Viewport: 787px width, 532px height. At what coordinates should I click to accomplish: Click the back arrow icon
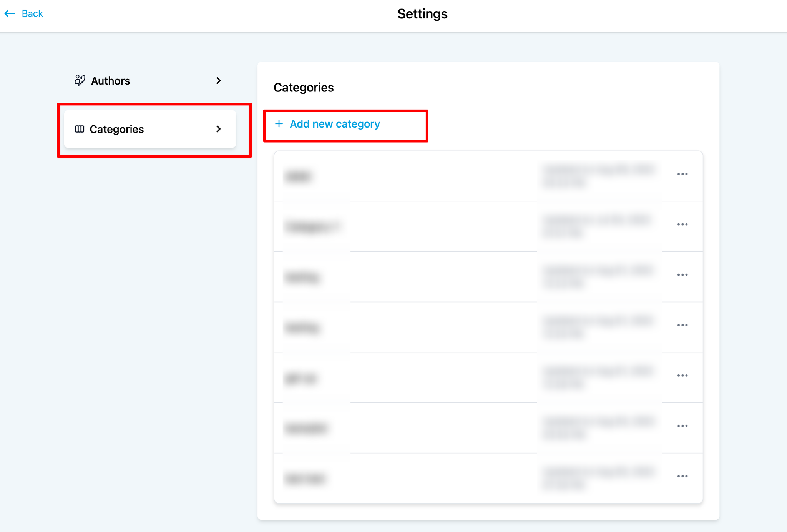[x=10, y=14]
